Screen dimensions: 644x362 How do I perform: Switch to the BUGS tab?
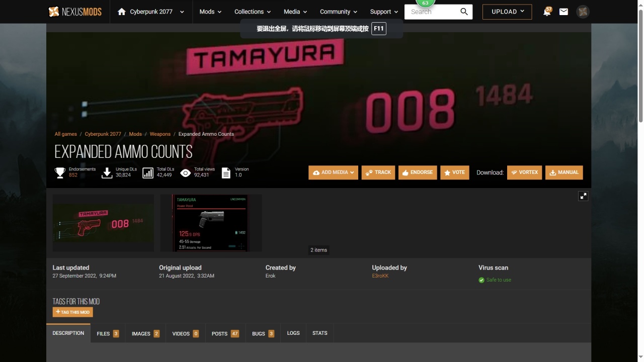coord(263,333)
